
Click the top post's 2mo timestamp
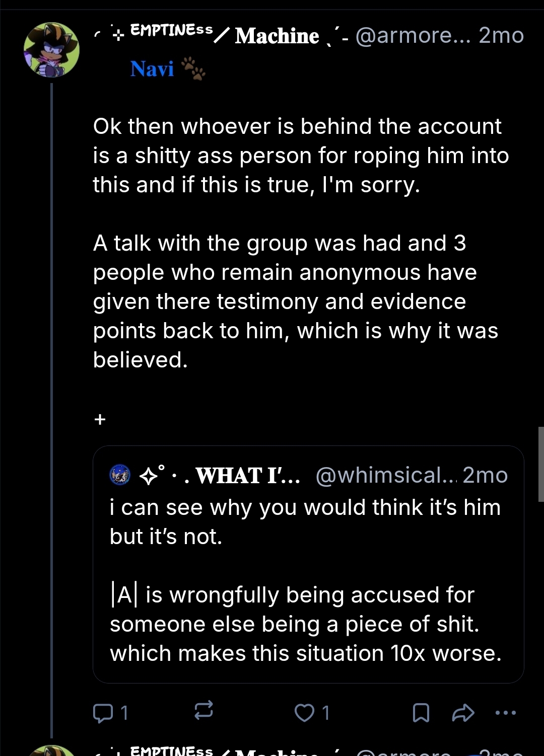pos(501,35)
